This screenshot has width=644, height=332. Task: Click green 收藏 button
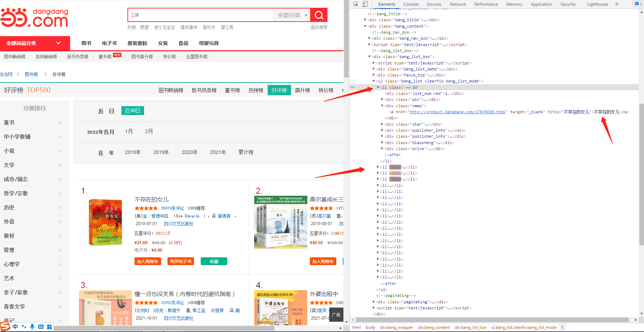(x=214, y=261)
